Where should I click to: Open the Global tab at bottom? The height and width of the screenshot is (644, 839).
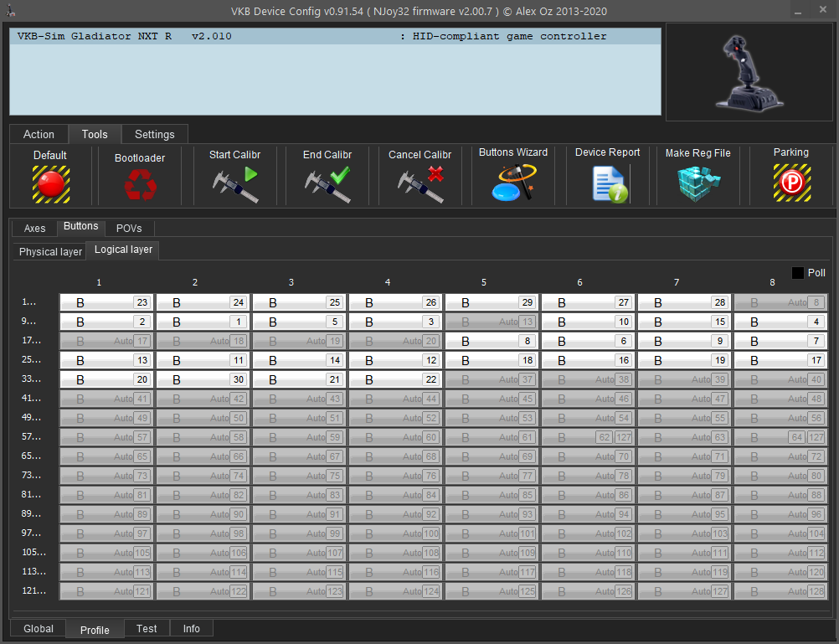[39, 629]
